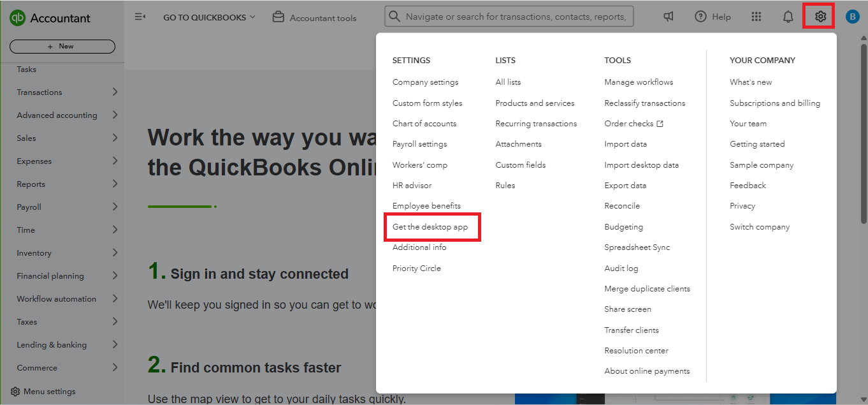Expand the Lending & banking chevron
The height and width of the screenshot is (405, 868).
click(115, 344)
